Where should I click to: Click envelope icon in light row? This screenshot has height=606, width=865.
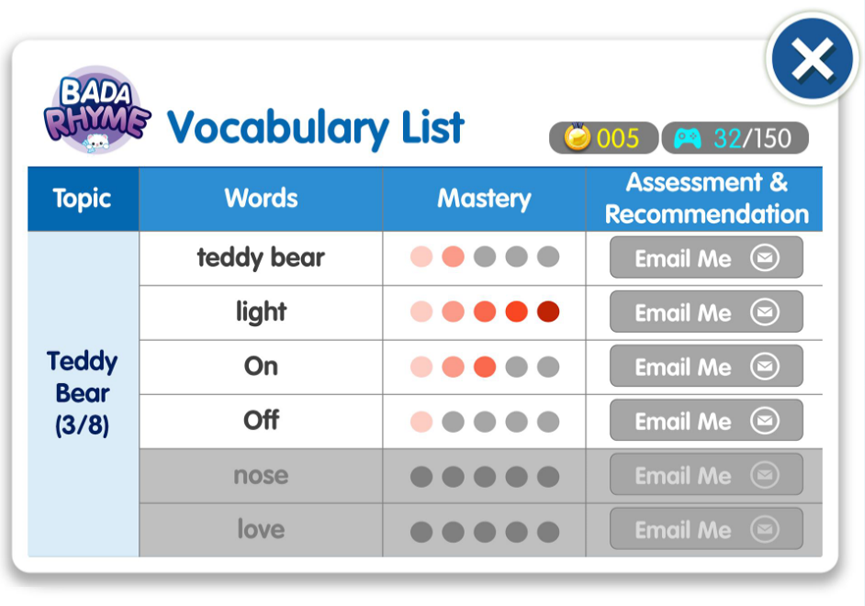pos(764,312)
